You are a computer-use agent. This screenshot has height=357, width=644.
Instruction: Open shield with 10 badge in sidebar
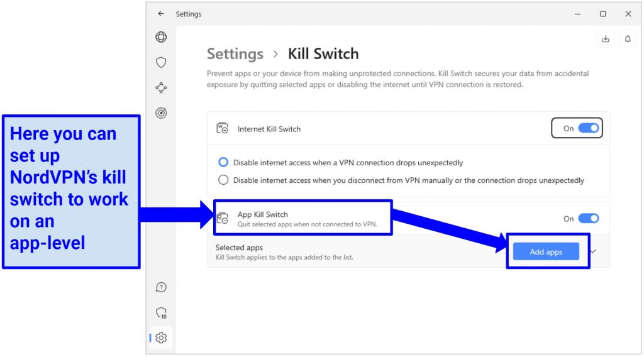tap(162, 312)
